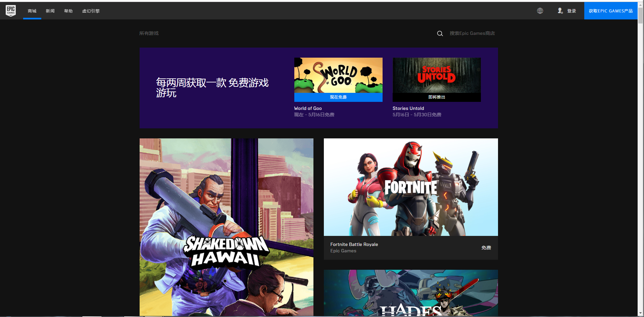Click the 现在免费 free now banner
The image size is (644, 317).
click(338, 97)
